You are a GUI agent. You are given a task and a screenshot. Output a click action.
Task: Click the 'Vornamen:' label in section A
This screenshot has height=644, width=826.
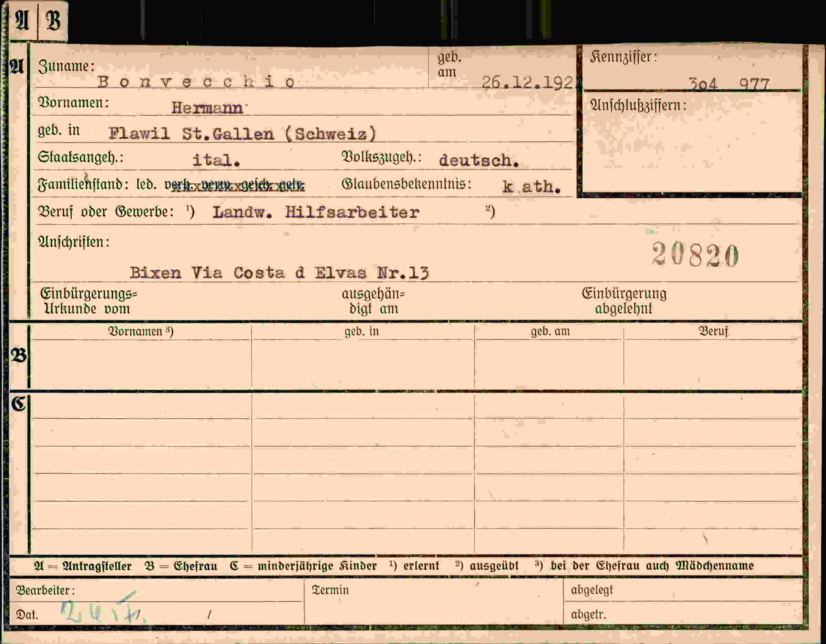pos(74,103)
